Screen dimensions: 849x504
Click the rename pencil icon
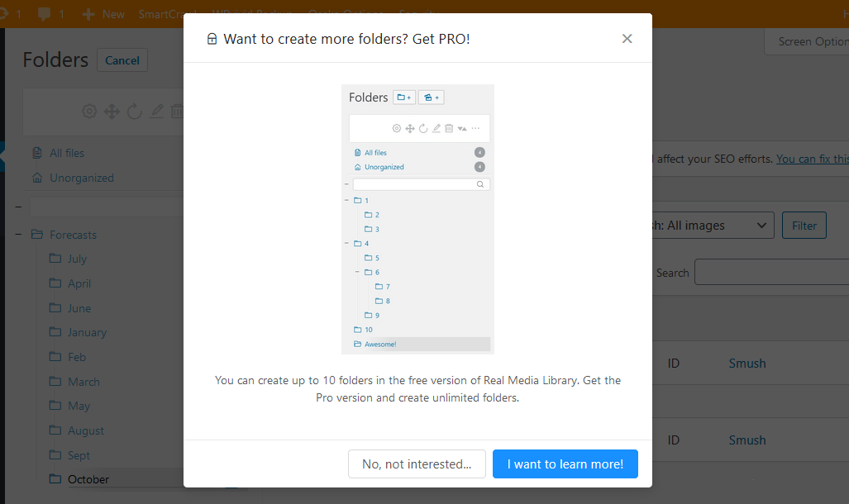coord(156,112)
